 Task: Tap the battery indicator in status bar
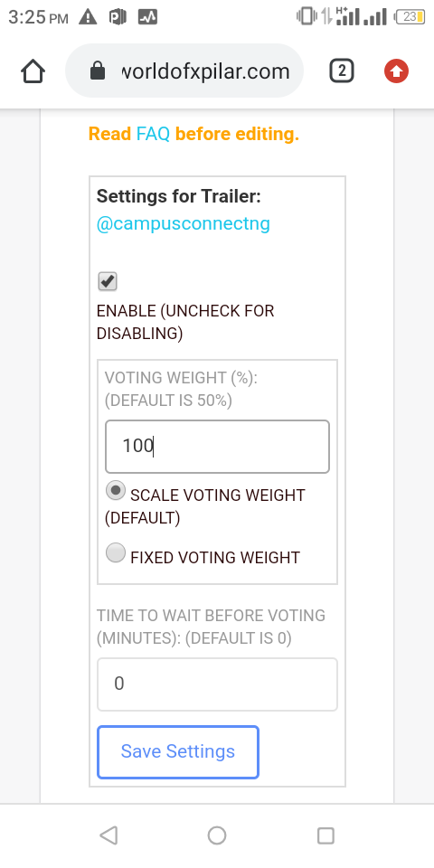[410, 17]
